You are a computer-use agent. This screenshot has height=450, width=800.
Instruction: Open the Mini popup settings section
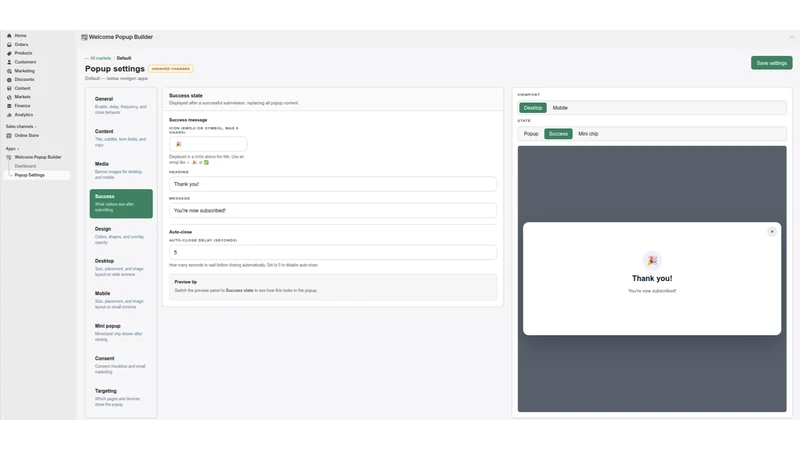[121, 333]
